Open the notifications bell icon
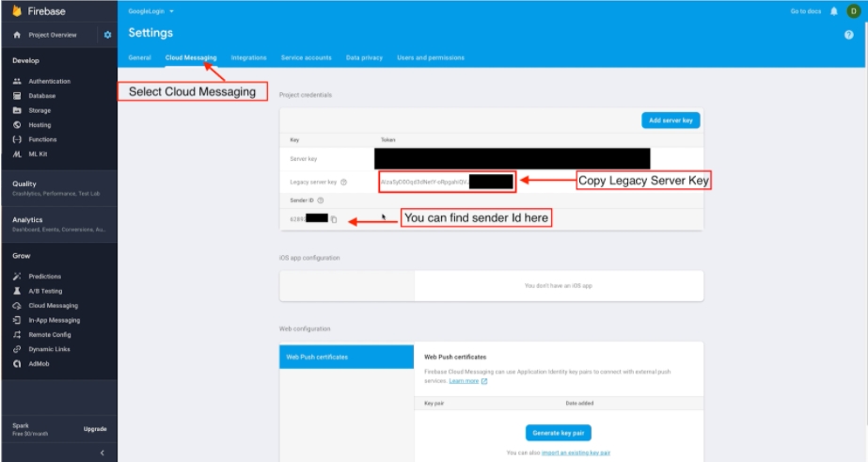Viewport: 868px width, 462px height. click(834, 11)
